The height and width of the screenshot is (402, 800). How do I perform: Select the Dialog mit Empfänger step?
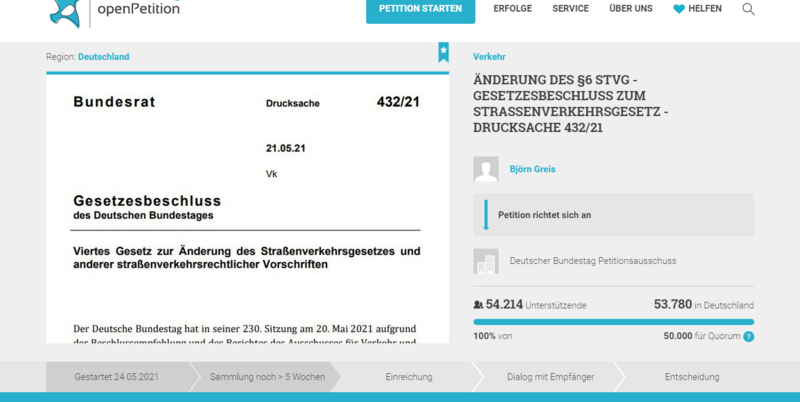(x=551, y=377)
